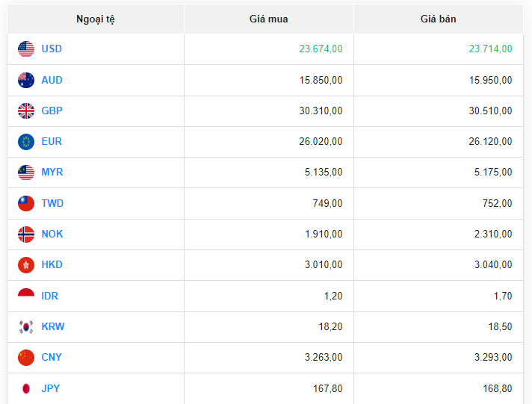Click the Giá bán column header
Viewport: 532px width, 404px height.
pos(438,19)
